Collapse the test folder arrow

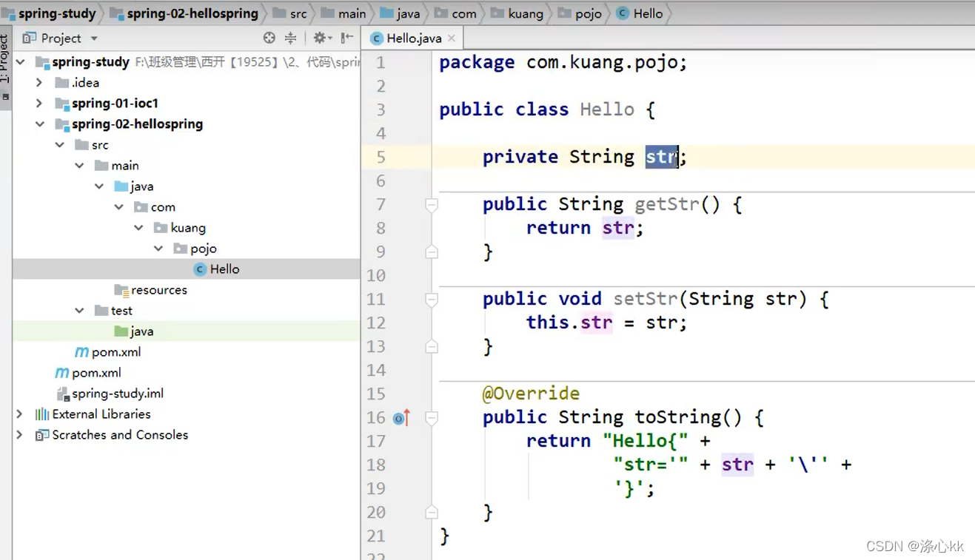[80, 311]
